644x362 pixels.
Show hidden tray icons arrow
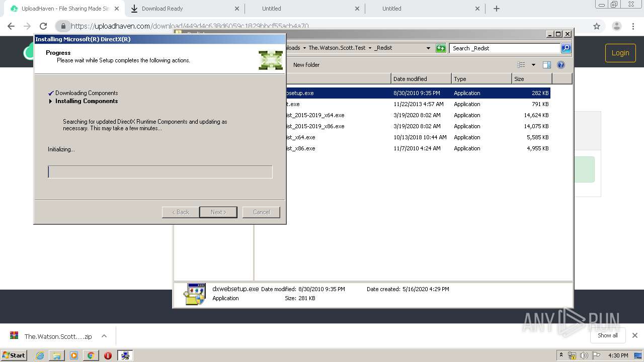[x=561, y=355]
